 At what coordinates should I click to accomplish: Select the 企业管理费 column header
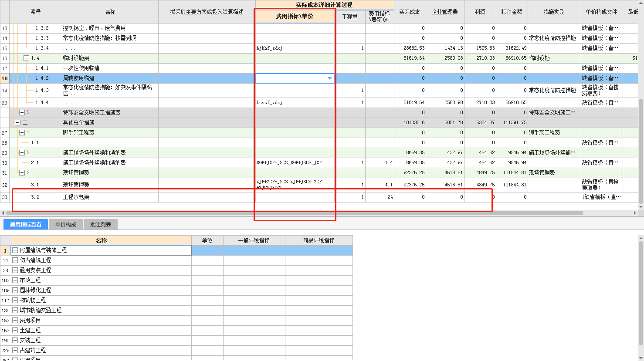[445, 12]
